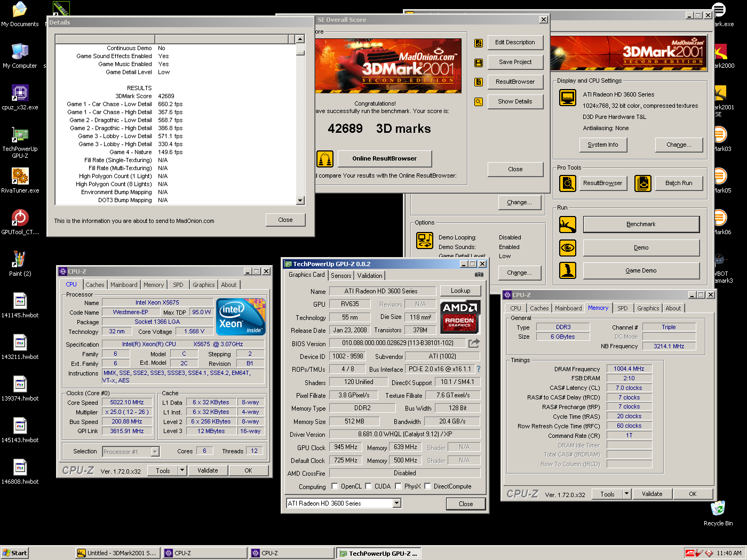This screenshot has height=560, width=747.
Task: Click 3DMark Display settings monitor icon
Action: pyautogui.click(x=568, y=98)
